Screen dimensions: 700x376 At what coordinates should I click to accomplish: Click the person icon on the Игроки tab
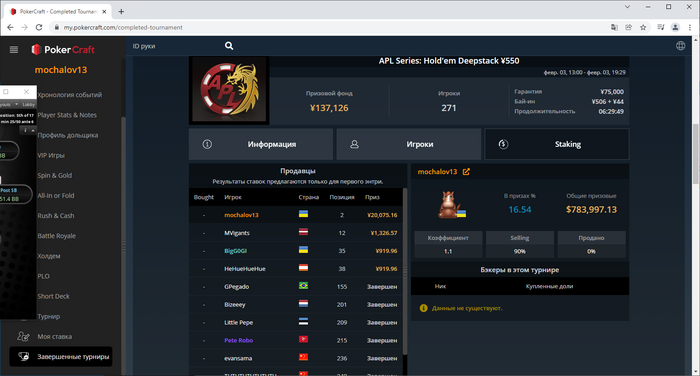pos(354,144)
